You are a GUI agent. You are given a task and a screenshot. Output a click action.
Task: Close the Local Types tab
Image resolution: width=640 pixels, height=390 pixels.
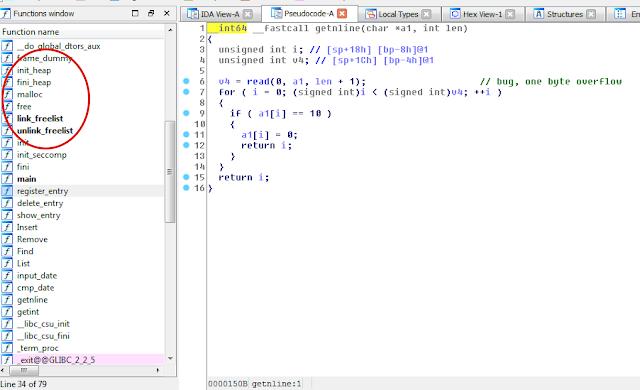point(426,14)
